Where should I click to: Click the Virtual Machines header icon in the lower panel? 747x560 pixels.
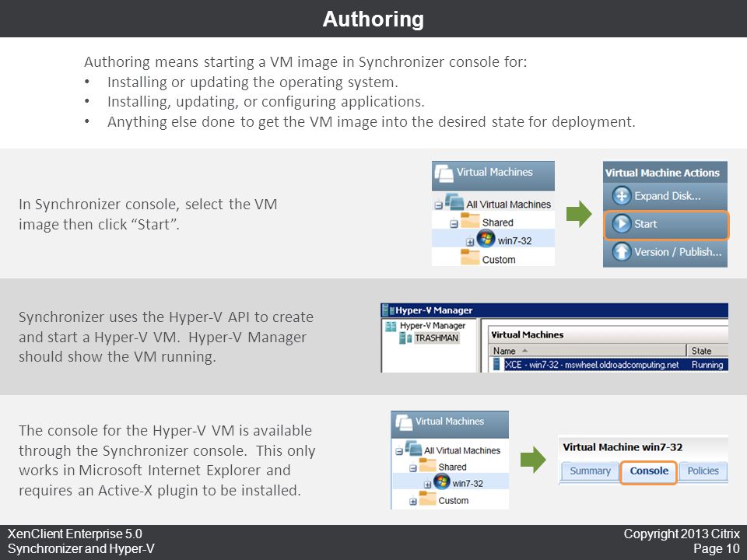point(403,422)
